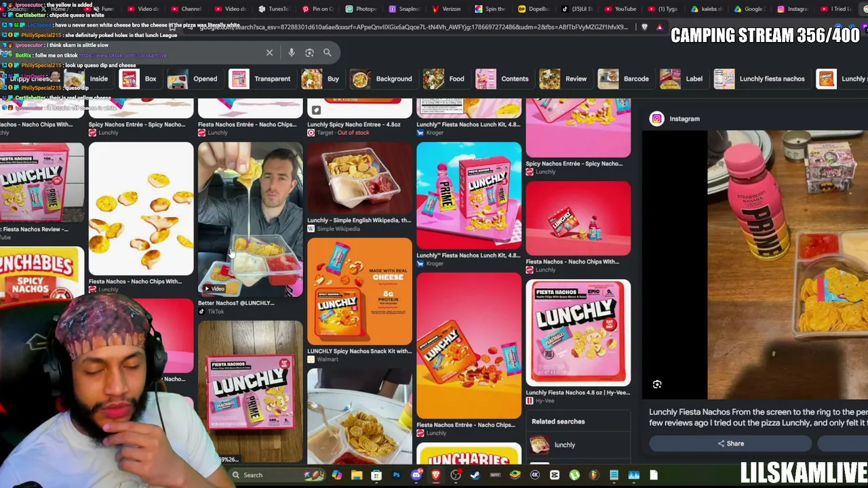Image resolution: width=868 pixels, height=488 pixels.
Task: Switch to the Verizon browser tab
Action: click(446, 9)
